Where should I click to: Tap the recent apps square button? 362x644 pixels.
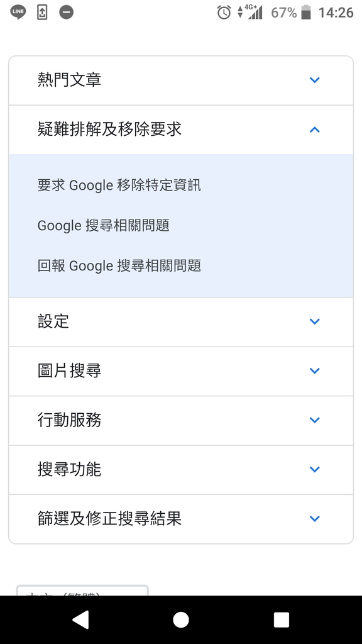coord(281,619)
